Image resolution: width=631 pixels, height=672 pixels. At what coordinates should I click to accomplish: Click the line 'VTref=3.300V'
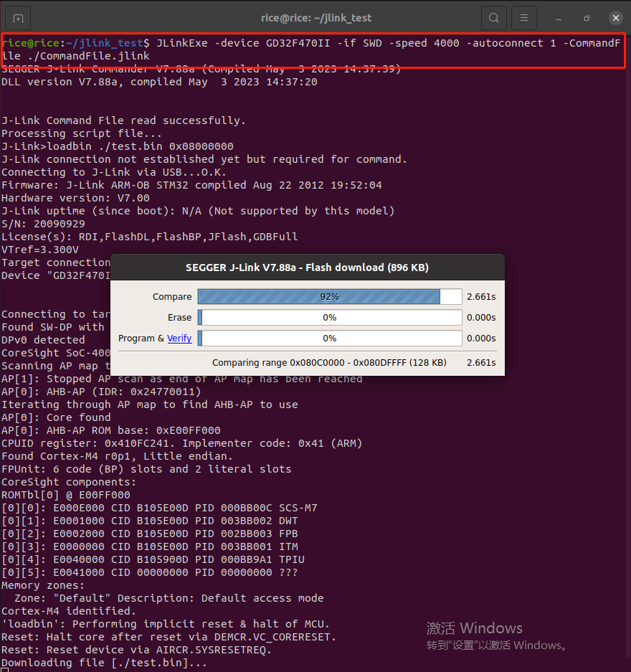[40, 250]
